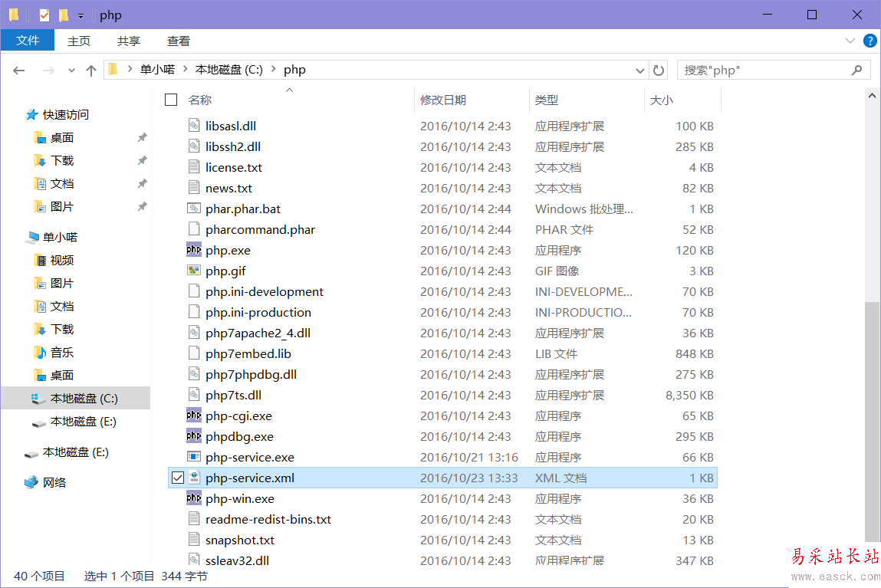Click the php7ts.dll file icon
881x588 pixels.
[x=194, y=395]
